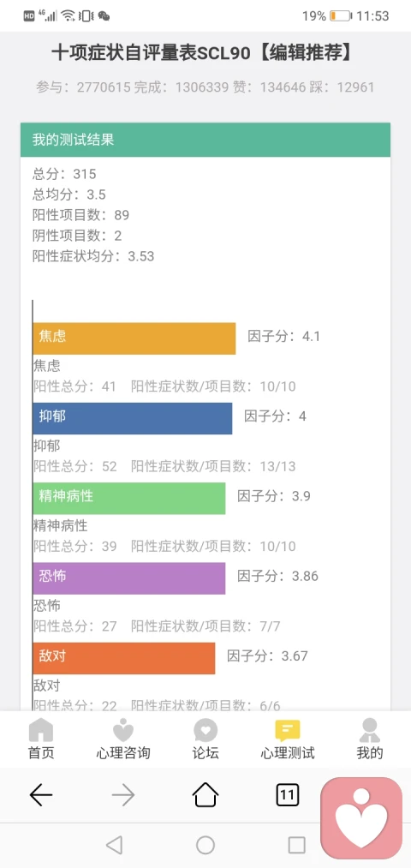
Task: Select the blue 抑郁 bar
Action: pyautogui.click(x=132, y=418)
